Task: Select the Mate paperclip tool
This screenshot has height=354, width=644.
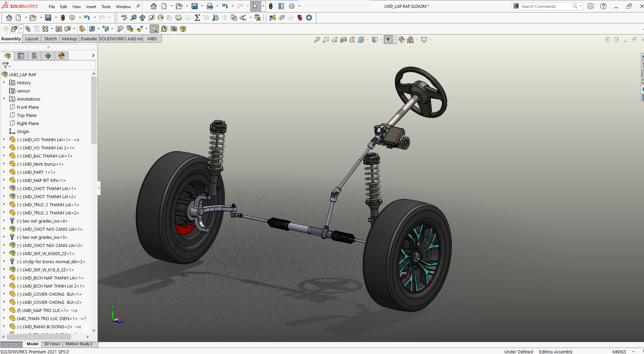Action: pyautogui.click(x=27, y=29)
